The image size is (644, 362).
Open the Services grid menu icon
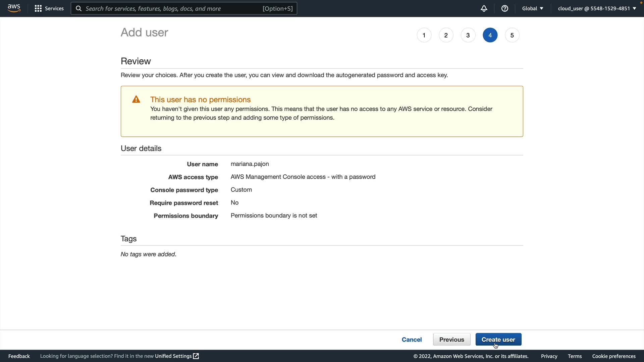click(38, 8)
